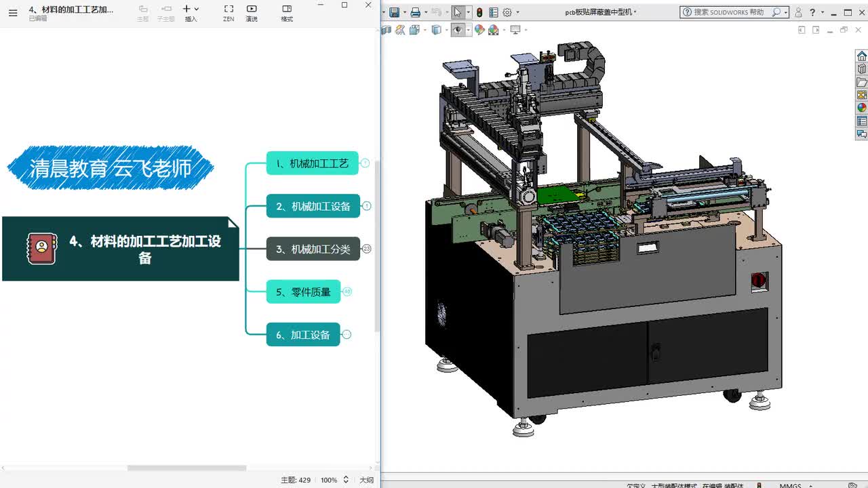Adjust the 100% zoom stepper
This screenshot has width=868, height=488.
(x=346, y=480)
